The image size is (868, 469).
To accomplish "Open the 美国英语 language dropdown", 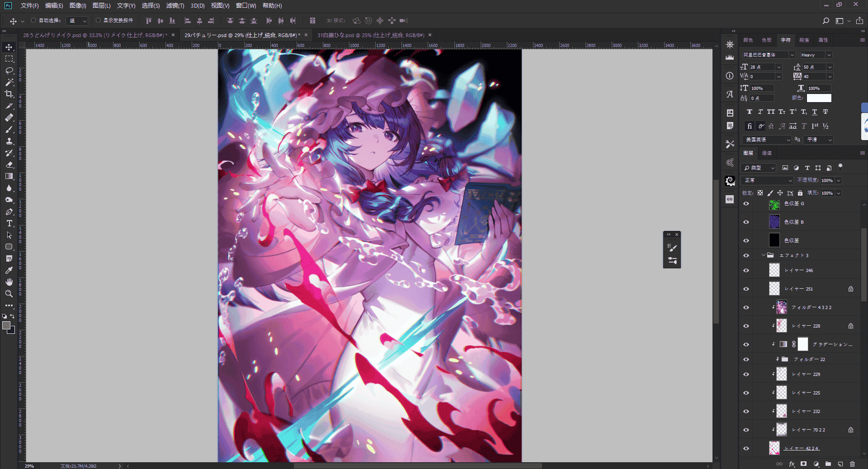I will 767,140.
